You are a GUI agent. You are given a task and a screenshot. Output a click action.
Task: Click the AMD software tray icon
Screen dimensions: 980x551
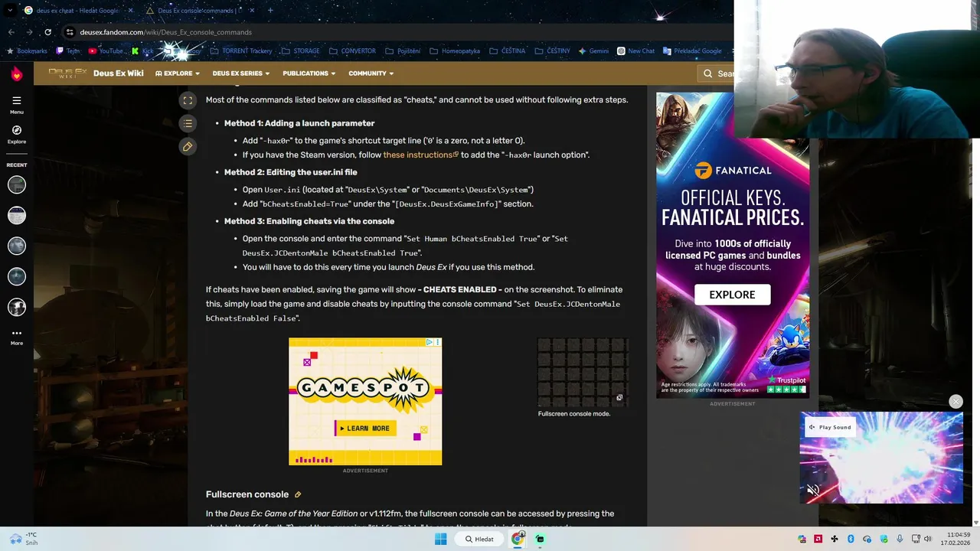818,539
